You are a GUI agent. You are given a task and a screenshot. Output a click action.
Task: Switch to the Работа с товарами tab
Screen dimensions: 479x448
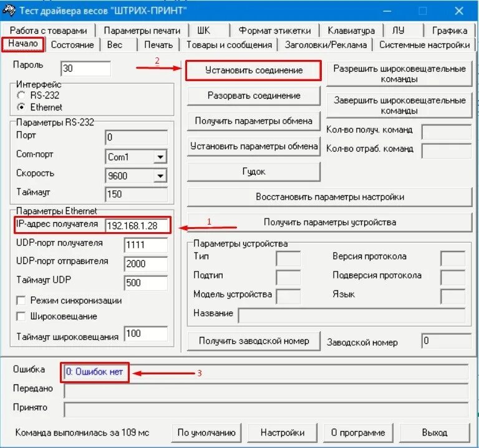pyautogui.click(x=48, y=31)
